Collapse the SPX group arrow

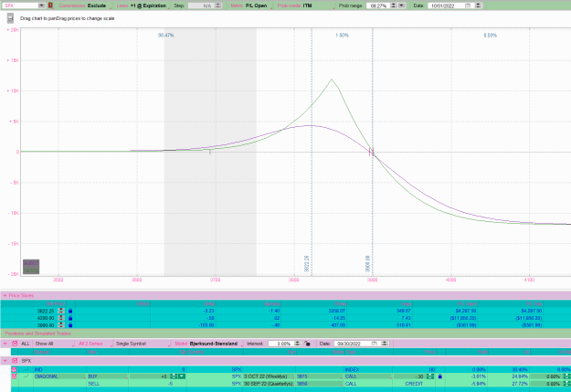[x=5, y=361]
